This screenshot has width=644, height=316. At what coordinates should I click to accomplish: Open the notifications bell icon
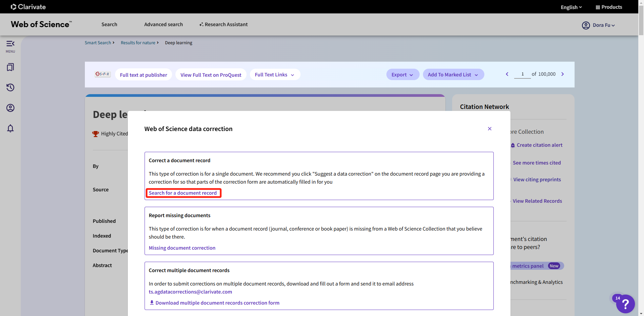pyautogui.click(x=10, y=128)
